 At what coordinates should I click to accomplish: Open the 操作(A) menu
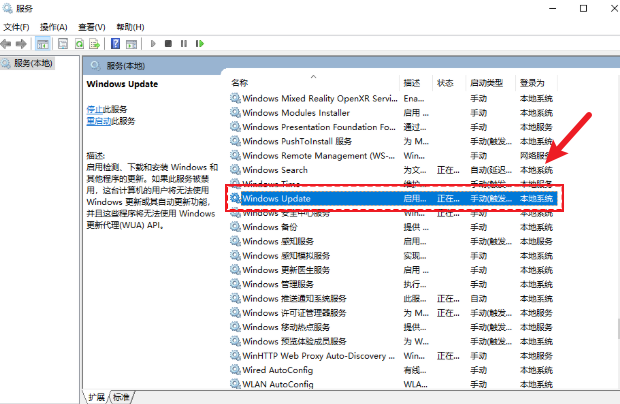[x=54, y=27]
